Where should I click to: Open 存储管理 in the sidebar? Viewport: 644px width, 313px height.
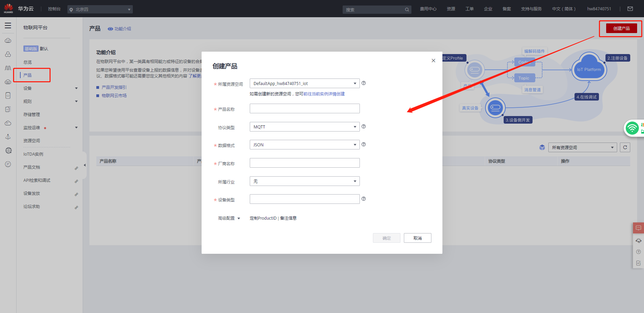[32, 115]
